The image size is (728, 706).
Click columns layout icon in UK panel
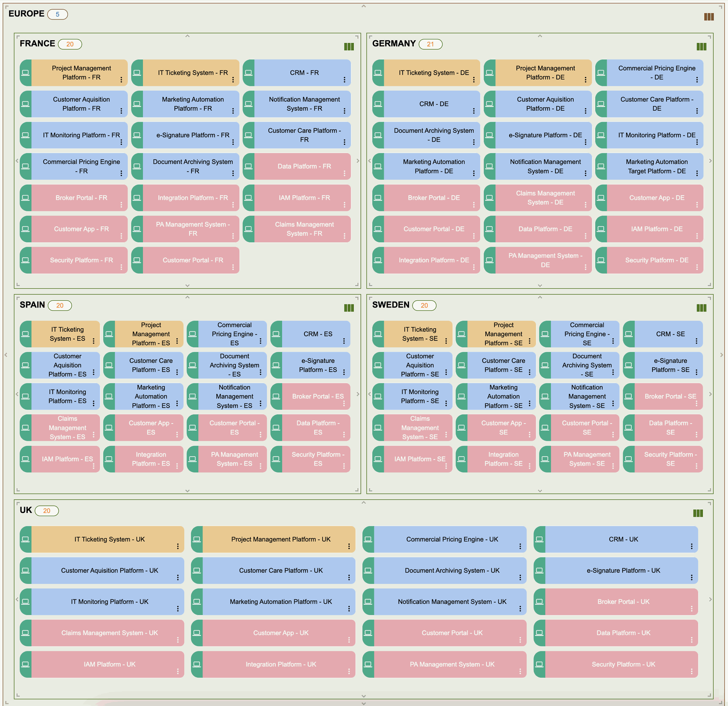click(x=698, y=513)
